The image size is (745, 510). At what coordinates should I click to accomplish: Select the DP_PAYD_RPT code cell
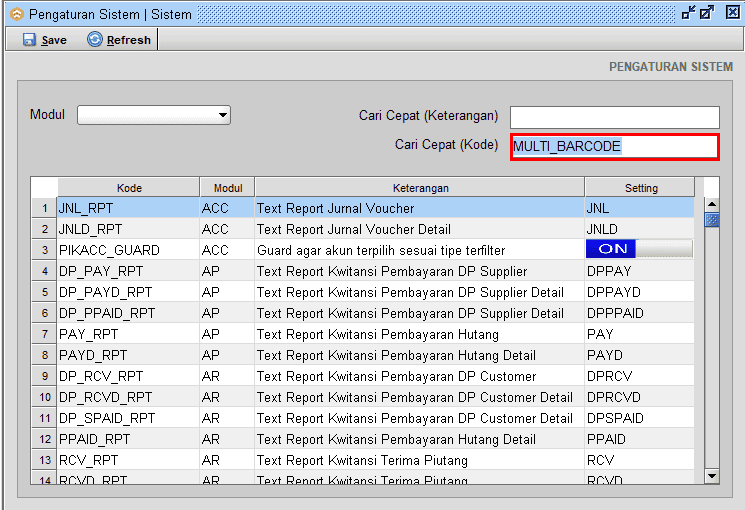[128, 292]
